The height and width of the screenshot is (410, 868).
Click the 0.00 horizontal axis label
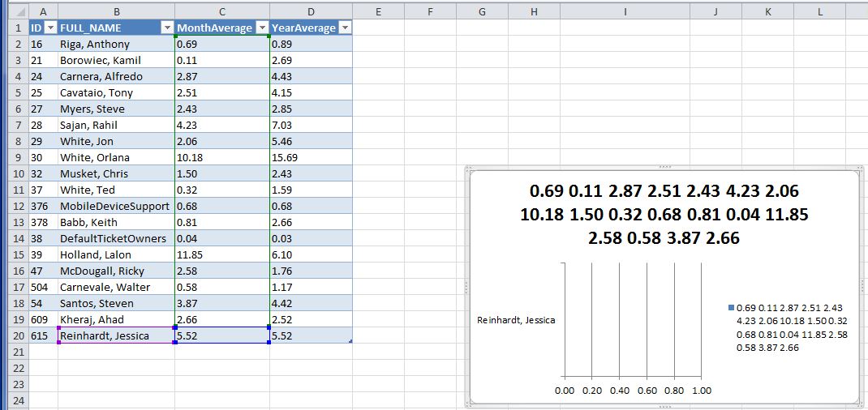coord(565,391)
